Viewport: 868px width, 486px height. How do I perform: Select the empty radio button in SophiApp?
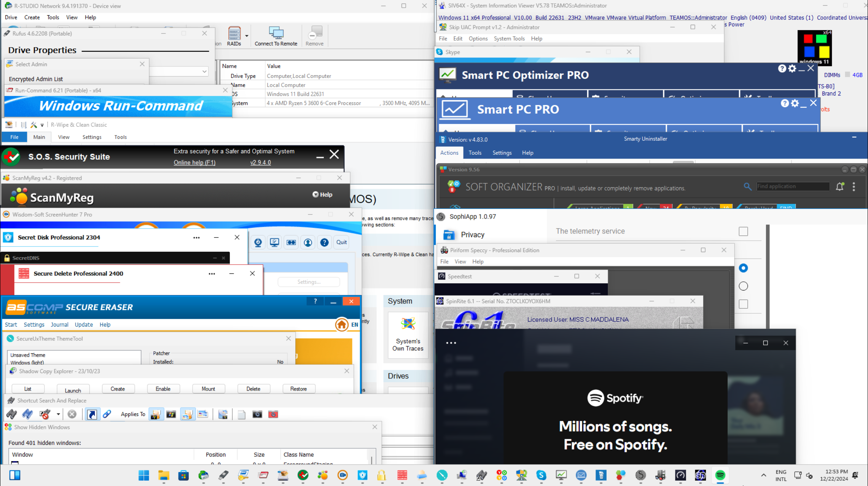click(x=743, y=286)
